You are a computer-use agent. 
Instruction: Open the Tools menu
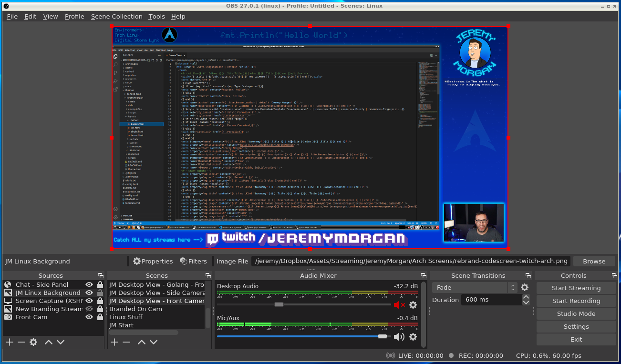156,16
